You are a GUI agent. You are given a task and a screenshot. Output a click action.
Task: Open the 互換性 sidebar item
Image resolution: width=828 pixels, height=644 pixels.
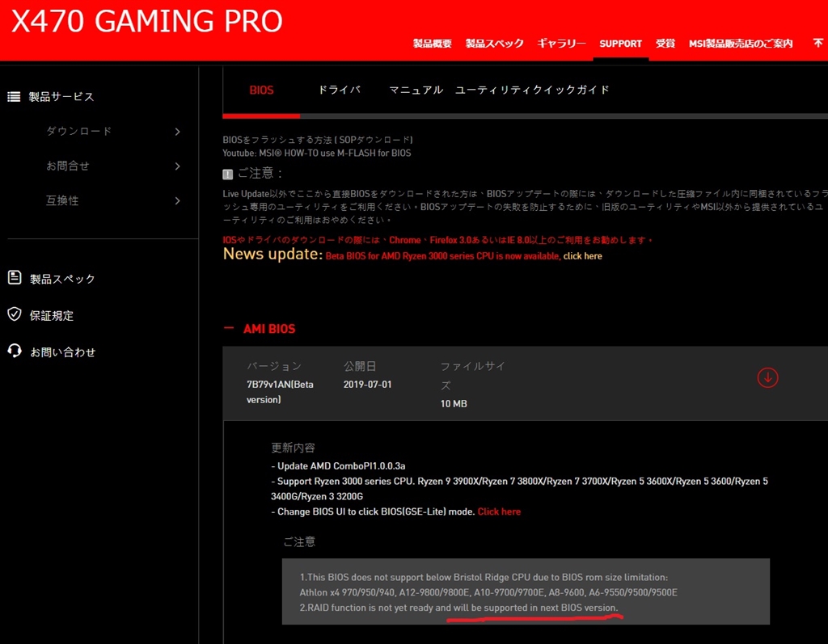(62, 200)
